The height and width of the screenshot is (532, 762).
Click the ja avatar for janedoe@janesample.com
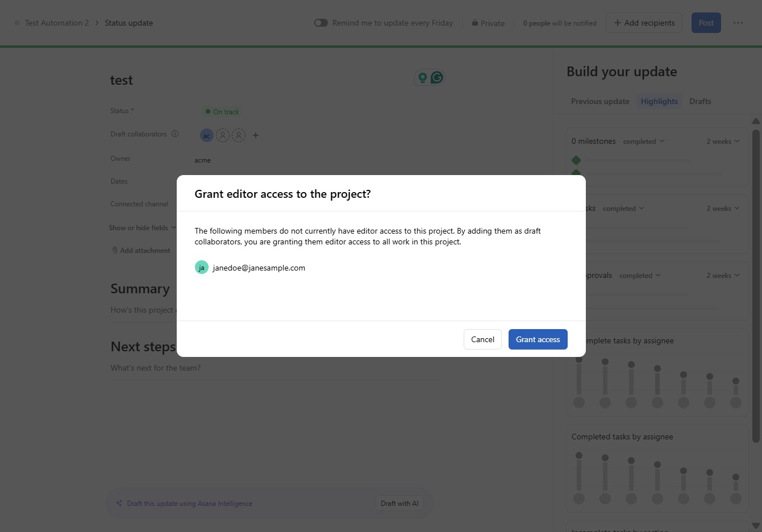202,267
